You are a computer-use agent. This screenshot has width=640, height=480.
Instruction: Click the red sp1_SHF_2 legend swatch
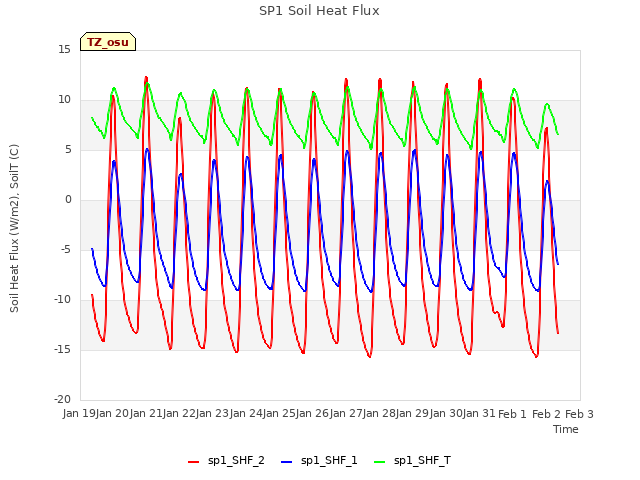[x=193, y=462]
